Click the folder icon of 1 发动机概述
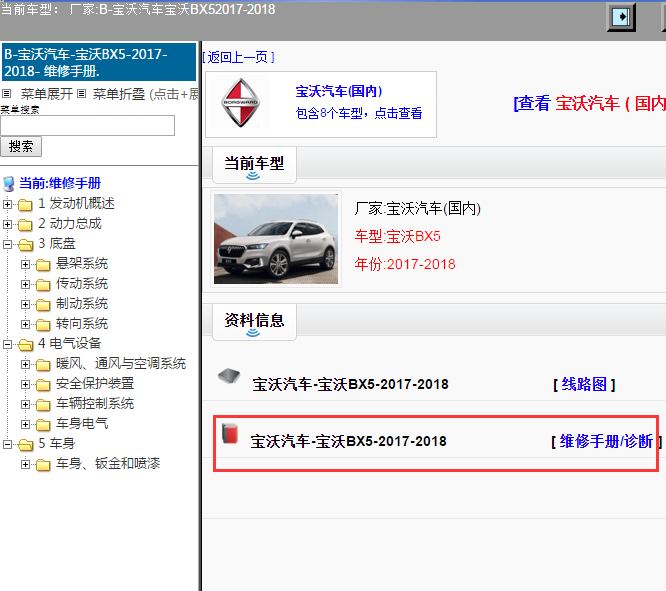The height and width of the screenshot is (591, 666). click(25, 205)
